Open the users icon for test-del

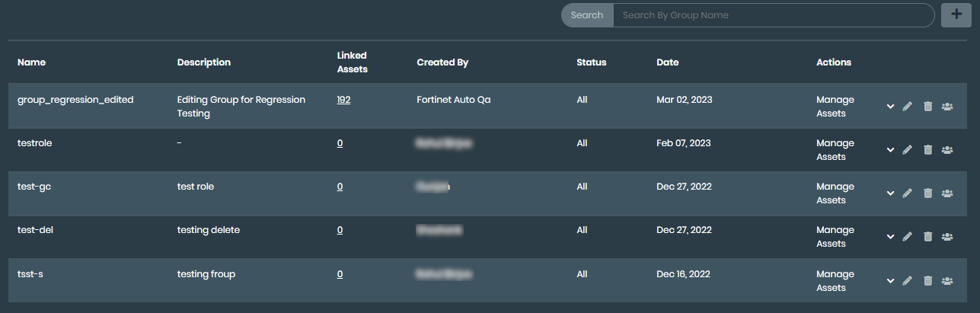[947, 237]
